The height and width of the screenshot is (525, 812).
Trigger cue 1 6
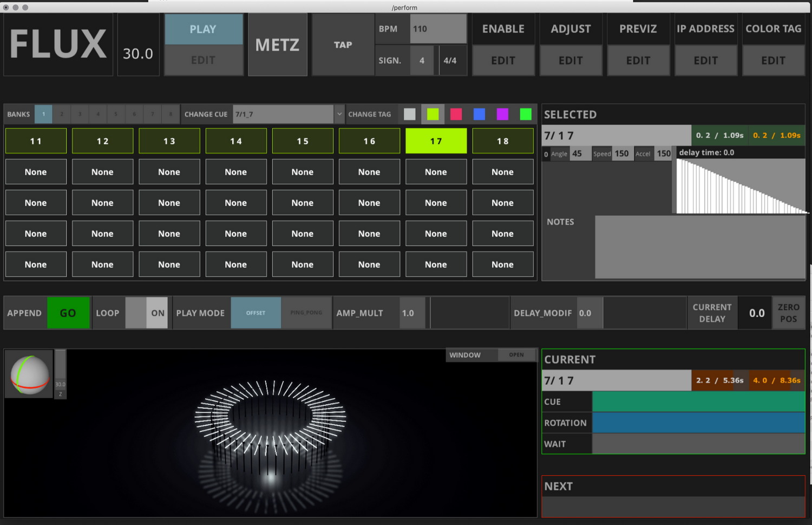coord(369,141)
